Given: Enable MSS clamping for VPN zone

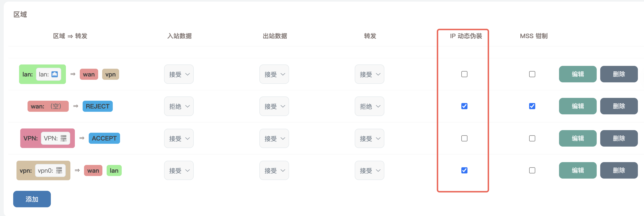Looking at the screenshot, I should pos(532,138).
